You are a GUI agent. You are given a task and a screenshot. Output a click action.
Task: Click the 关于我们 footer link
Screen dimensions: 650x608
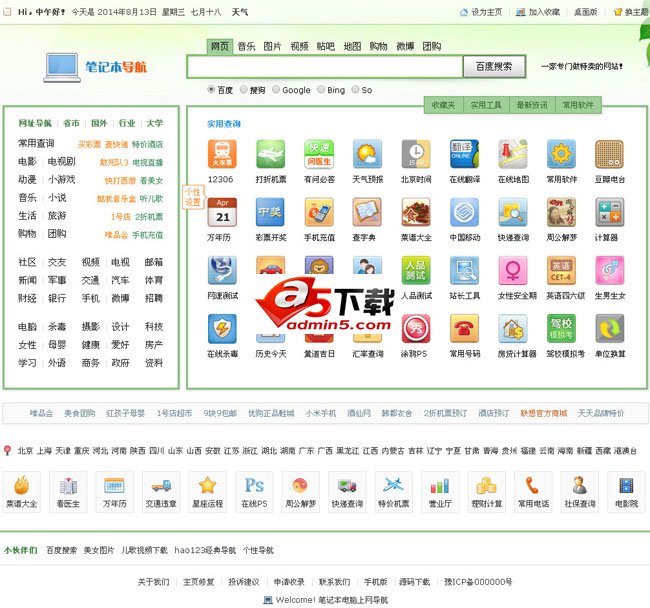153,582
